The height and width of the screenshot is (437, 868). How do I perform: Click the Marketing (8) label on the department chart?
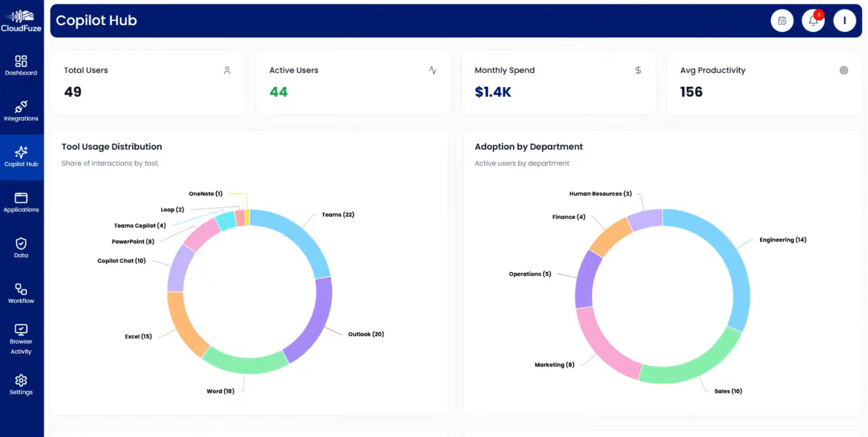[x=554, y=364]
